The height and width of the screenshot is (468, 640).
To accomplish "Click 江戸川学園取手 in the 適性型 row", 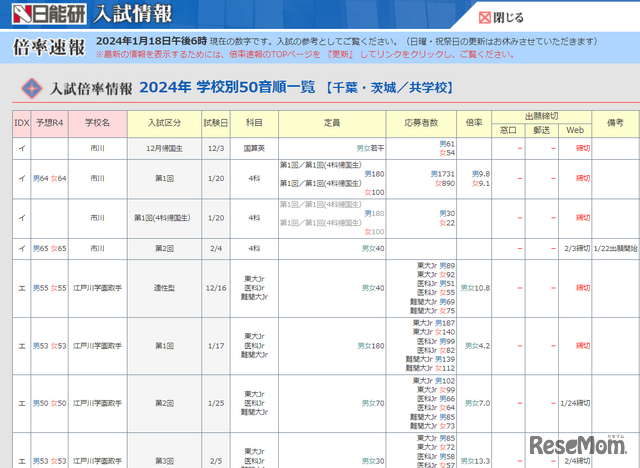I will tap(97, 288).
